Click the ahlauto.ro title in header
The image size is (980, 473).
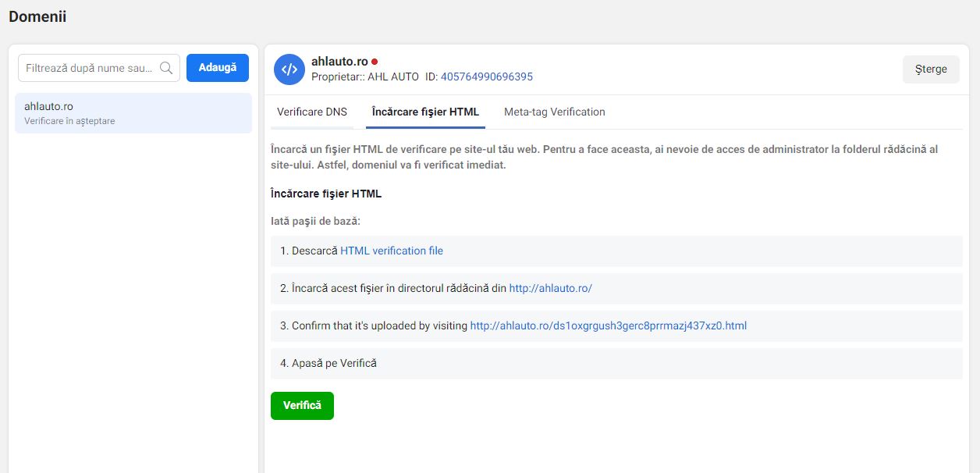click(339, 62)
